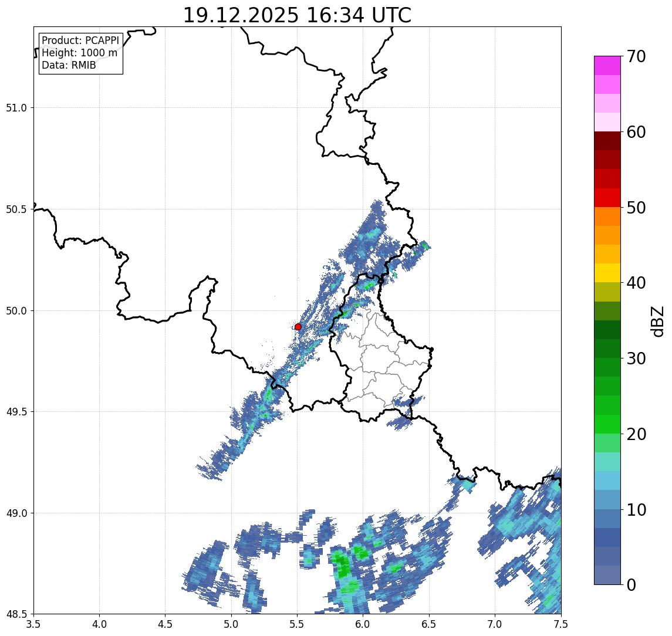Screen dimensions: 672x636
Task: Click colorbar tick value 70
Action: 636,56
